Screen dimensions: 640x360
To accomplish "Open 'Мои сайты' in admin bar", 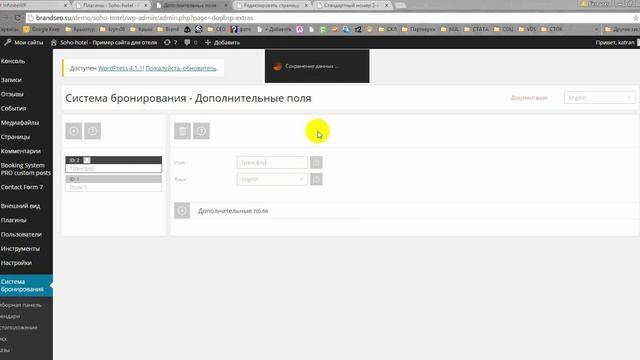I will point(24,42).
